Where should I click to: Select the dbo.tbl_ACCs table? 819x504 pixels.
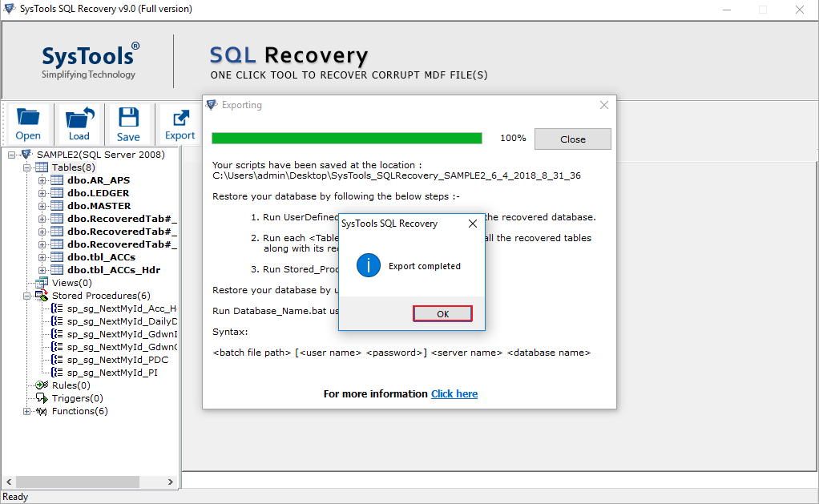pos(101,257)
